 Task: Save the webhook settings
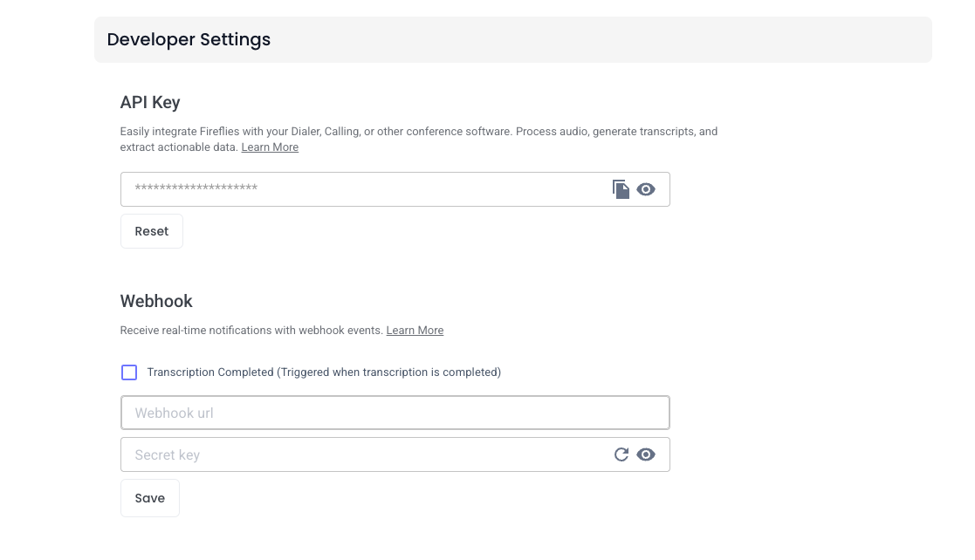(150, 498)
